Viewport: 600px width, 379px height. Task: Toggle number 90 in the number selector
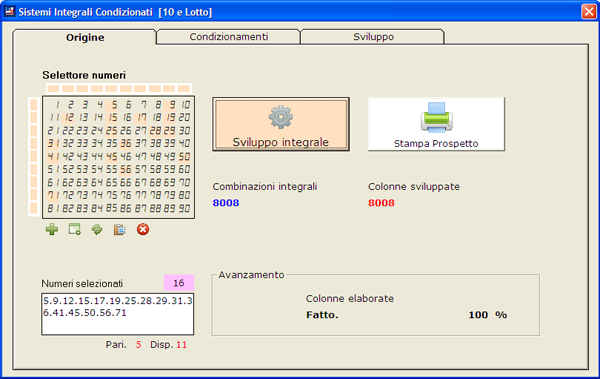coord(184,209)
